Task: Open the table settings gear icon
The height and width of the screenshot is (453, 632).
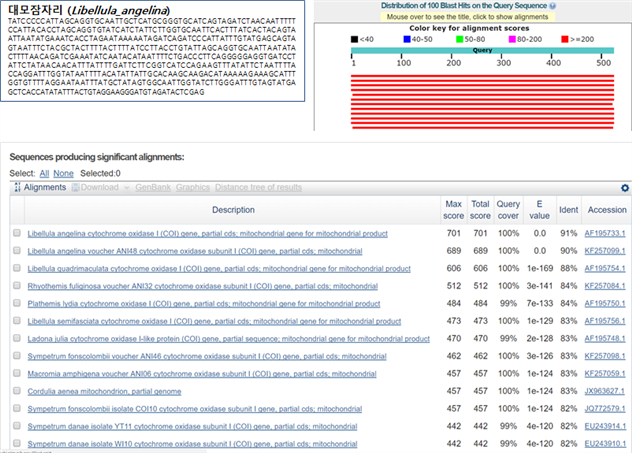Action: click(x=625, y=188)
